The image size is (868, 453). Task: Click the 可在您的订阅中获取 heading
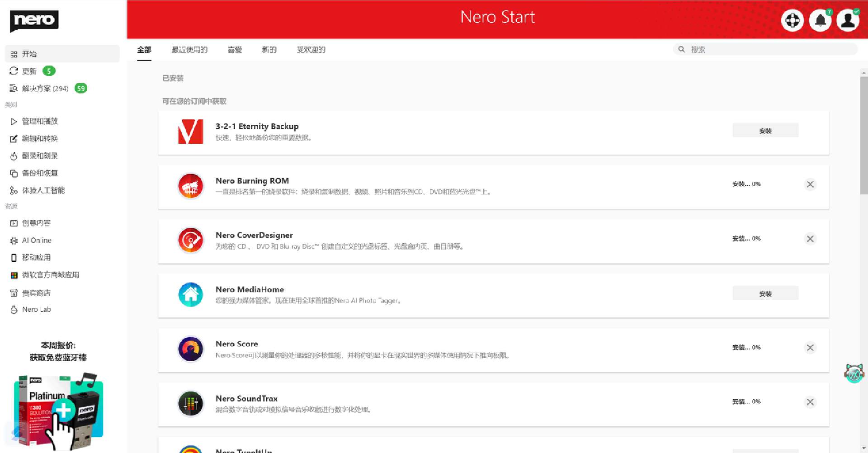(194, 101)
